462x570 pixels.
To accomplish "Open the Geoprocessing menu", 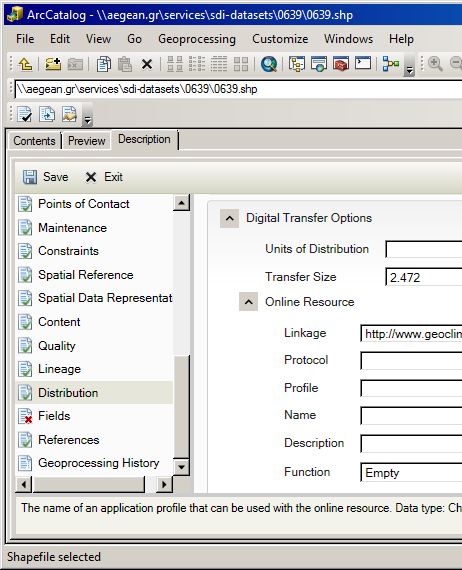I will tap(197, 39).
